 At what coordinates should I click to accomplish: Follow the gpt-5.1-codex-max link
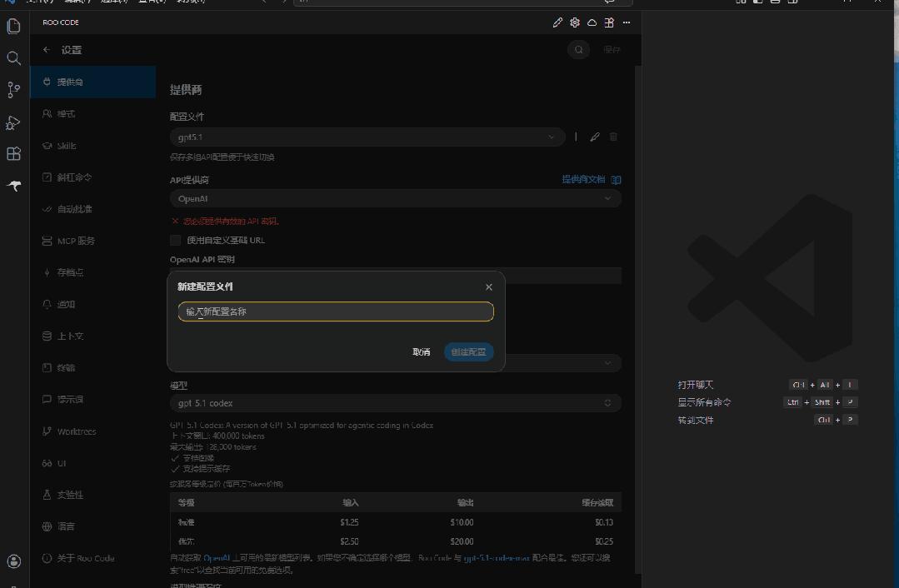497,558
